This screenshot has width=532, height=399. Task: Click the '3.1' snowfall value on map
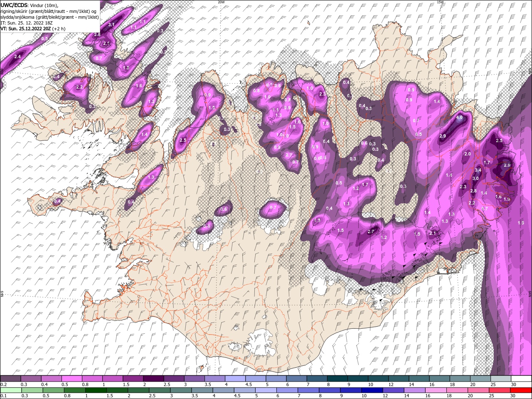tap(111, 25)
